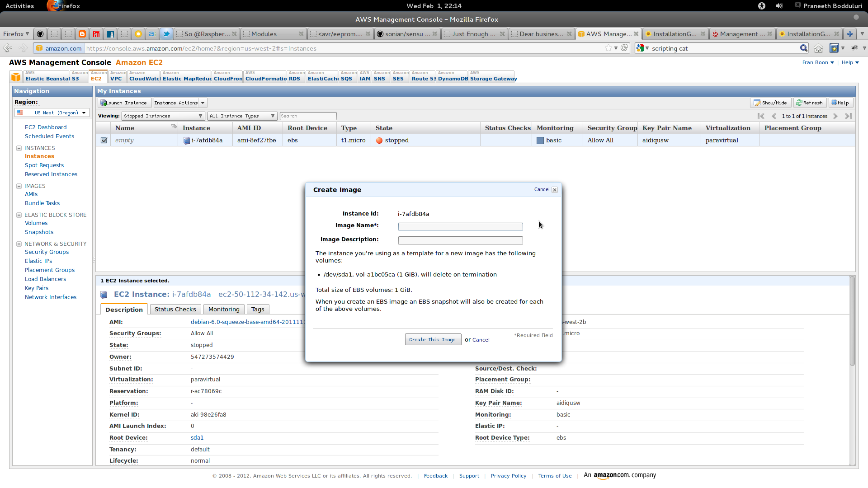Screen dimensions: 868x488
Task: Click the page reload icon in address bar
Action: [x=624, y=48]
